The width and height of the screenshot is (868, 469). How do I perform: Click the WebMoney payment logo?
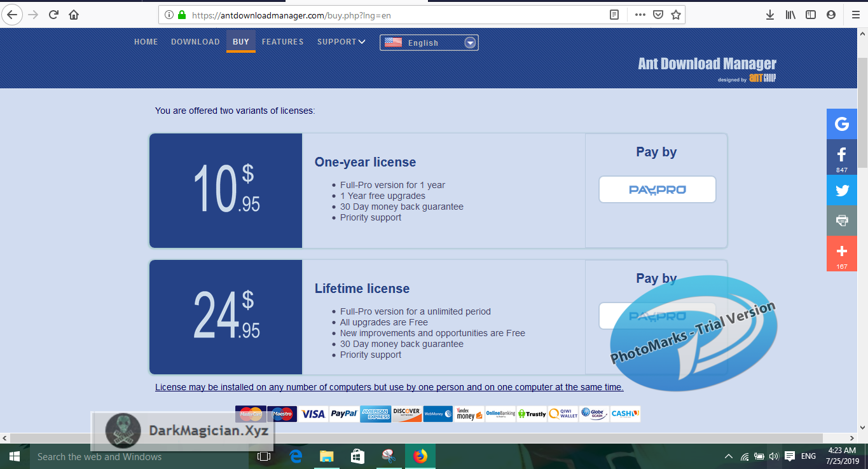437,414
